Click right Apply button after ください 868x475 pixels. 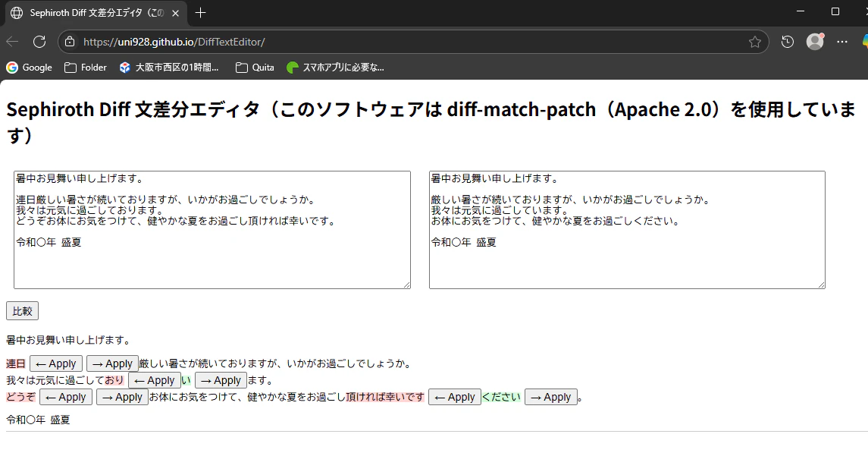(x=551, y=397)
